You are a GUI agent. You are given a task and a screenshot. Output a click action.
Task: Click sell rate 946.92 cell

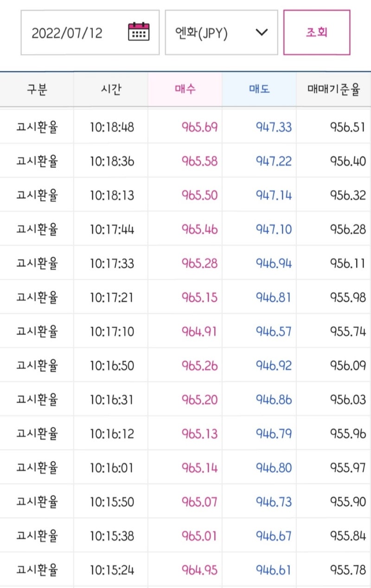coord(274,366)
